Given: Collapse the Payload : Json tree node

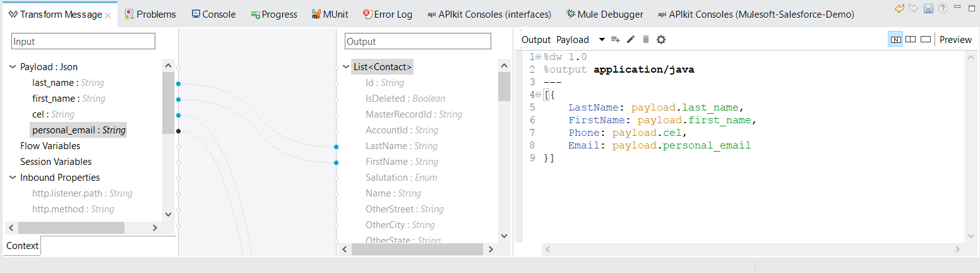Looking at the screenshot, I should (x=13, y=67).
